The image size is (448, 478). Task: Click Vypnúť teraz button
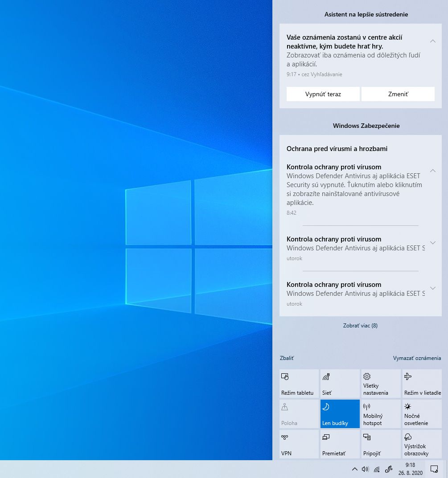click(x=323, y=94)
